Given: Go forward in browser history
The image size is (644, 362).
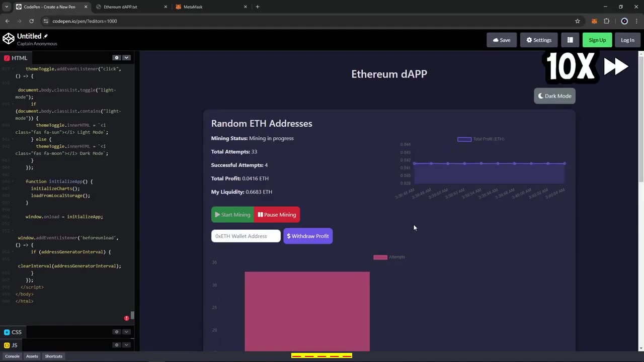Looking at the screenshot, I should point(19,21).
